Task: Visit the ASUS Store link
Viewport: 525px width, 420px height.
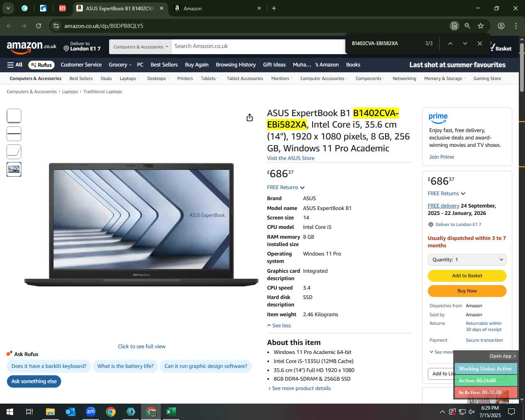Action: click(x=291, y=158)
